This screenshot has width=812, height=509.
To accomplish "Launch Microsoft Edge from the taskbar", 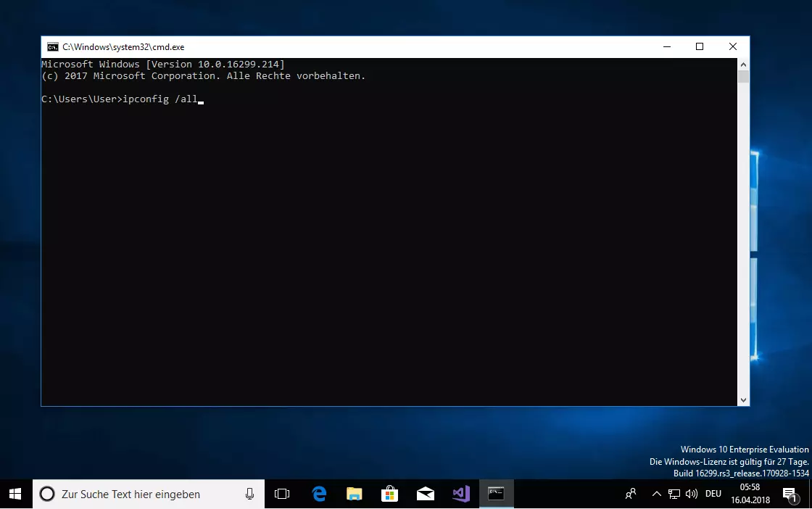I will coord(319,494).
